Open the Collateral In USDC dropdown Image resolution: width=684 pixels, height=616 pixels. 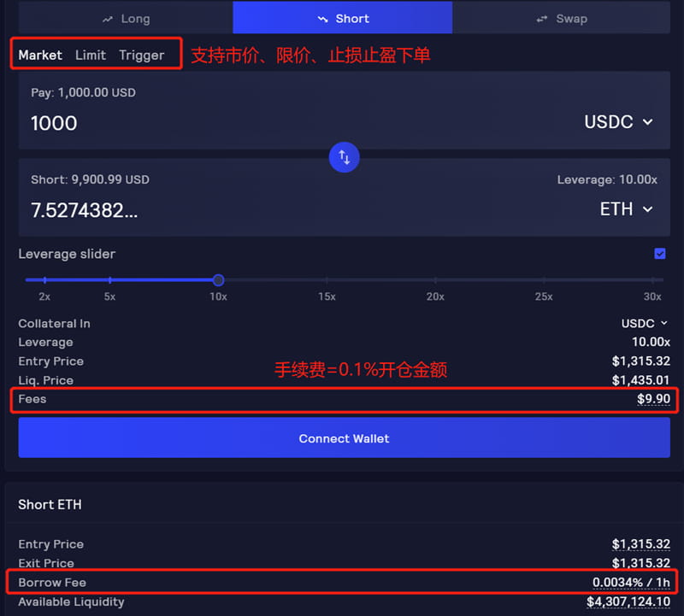pos(644,324)
